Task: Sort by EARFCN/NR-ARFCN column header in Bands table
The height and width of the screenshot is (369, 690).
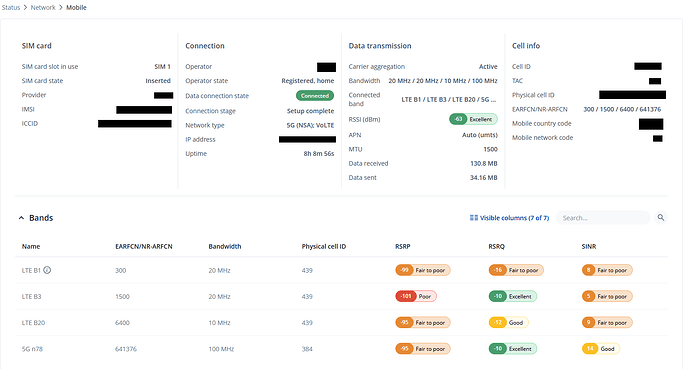Action: (x=143, y=246)
